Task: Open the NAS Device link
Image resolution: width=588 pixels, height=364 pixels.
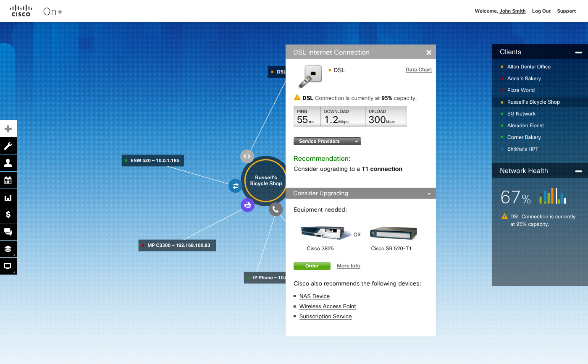Action: pos(315,296)
